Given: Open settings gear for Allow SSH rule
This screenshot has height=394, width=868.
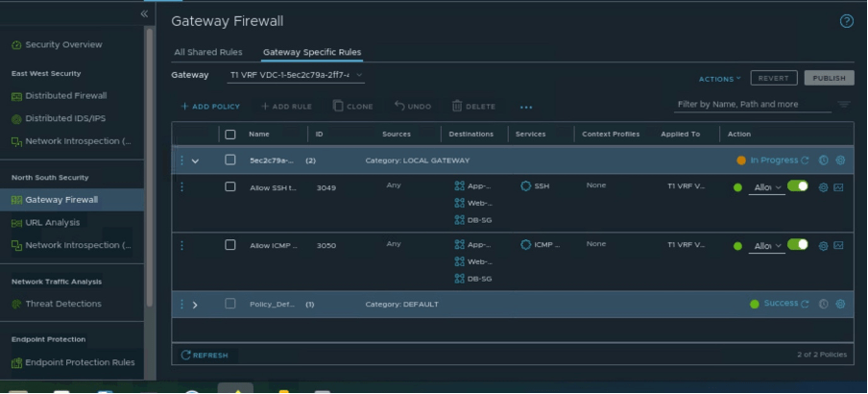Looking at the screenshot, I should point(823,188).
